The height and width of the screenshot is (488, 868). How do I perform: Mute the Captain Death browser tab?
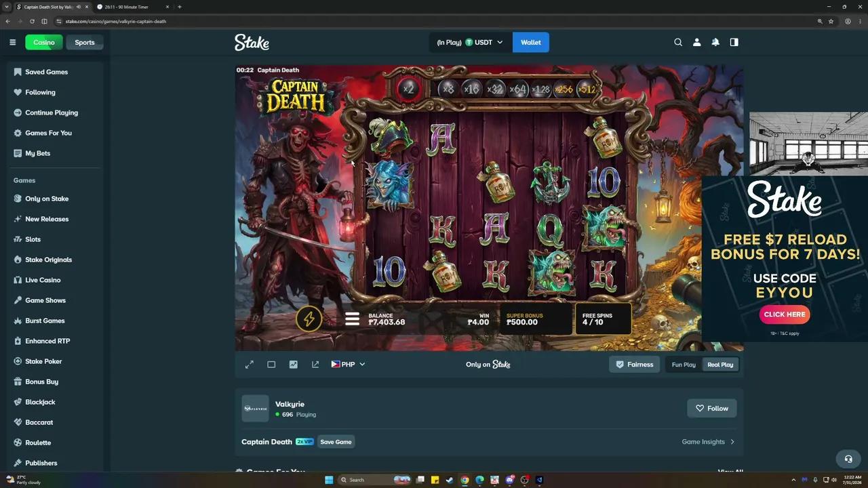[x=79, y=7]
